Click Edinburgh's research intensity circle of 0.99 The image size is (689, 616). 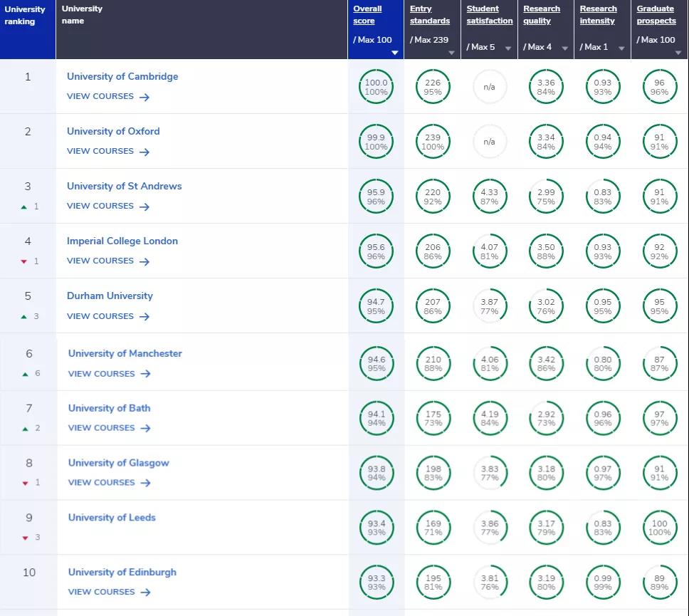click(602, 582)
